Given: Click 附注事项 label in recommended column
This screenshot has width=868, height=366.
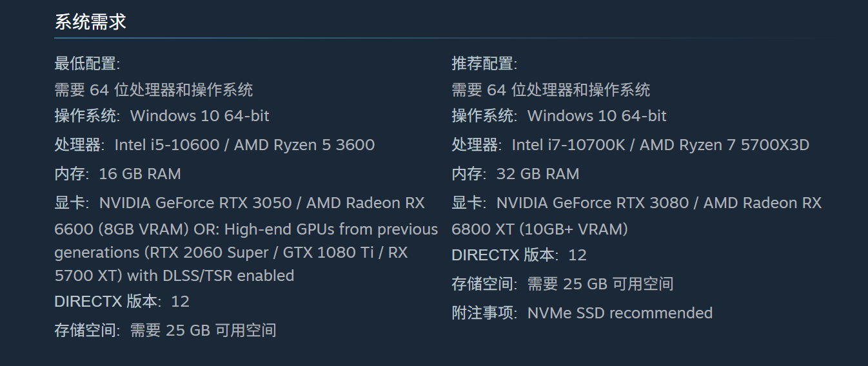Looking at the screenshot, I should [484, 313].
